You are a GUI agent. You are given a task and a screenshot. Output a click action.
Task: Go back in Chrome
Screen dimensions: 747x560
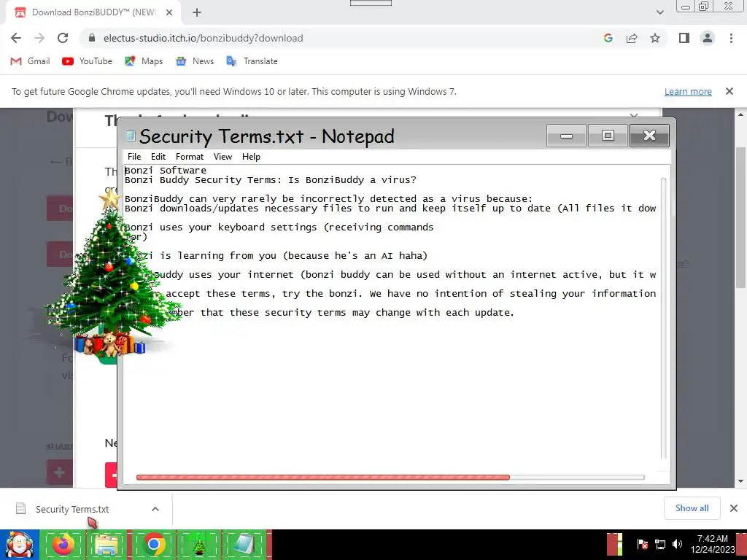point(16,38)
